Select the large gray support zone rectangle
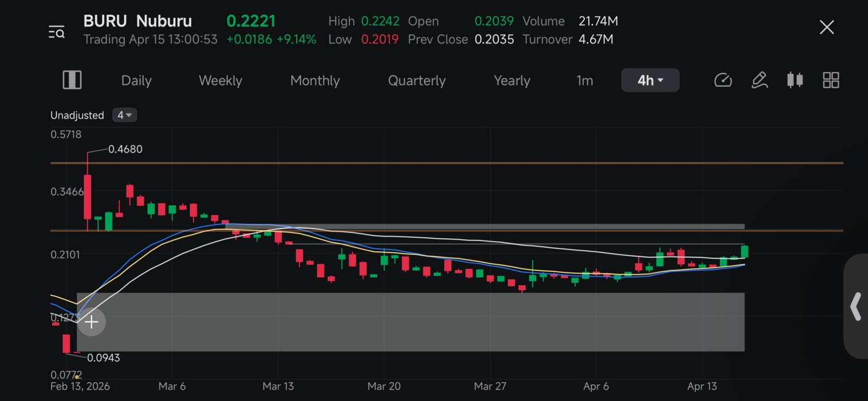Viewport: 868px width, 401px height. coord(411,322)
